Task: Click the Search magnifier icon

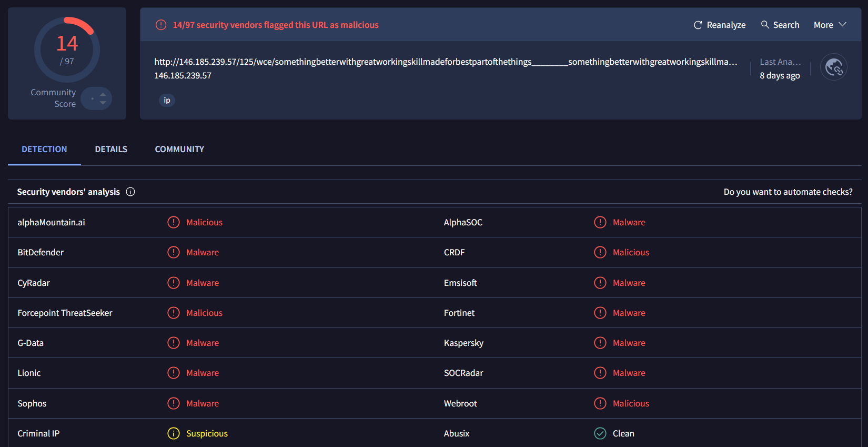Action: [765, 25]
